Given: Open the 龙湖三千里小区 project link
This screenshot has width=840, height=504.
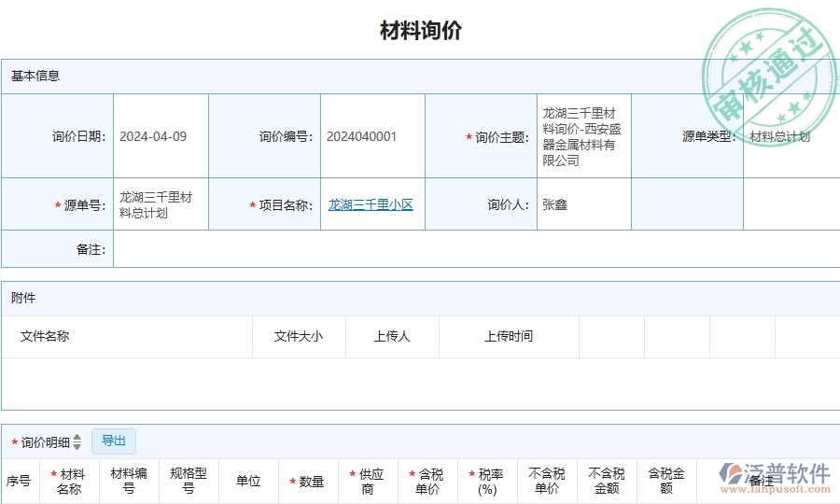Looking at the screenshot, I should 371,204.
